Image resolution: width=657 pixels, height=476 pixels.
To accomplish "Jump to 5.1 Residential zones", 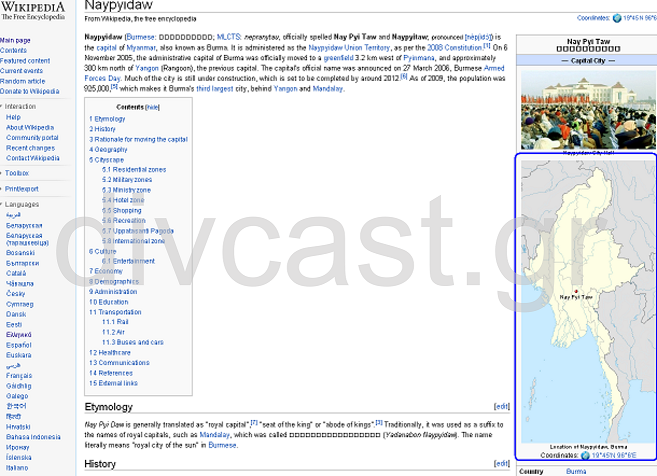I will point(134,170).
